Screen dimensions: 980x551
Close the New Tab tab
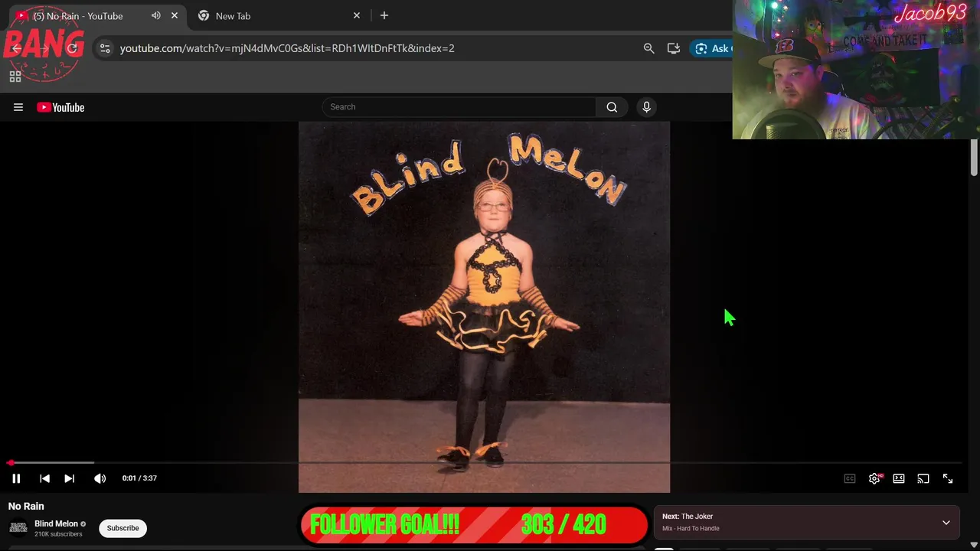pos(357,15)
